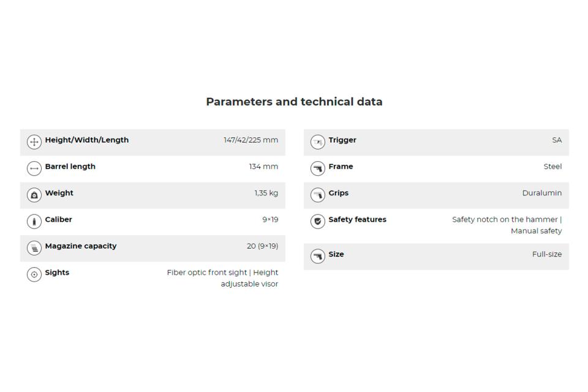Click the Sights crosshair icon
The image size is (588, 392).
coord(34,274)
